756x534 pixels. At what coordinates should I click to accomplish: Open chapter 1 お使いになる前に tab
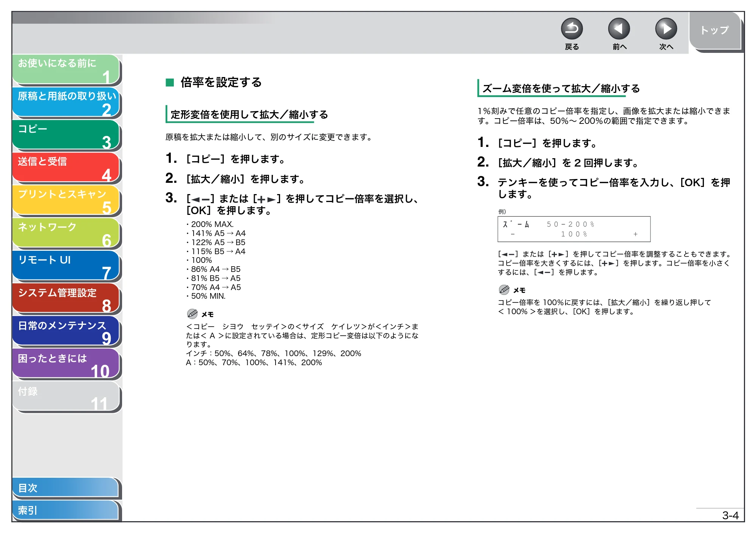point(66,69)
